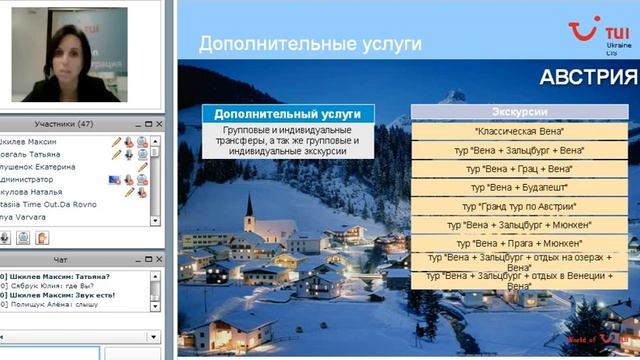Click excursion "Вена + Будапешт"
640x360 pixels.
tap(519, 188)
